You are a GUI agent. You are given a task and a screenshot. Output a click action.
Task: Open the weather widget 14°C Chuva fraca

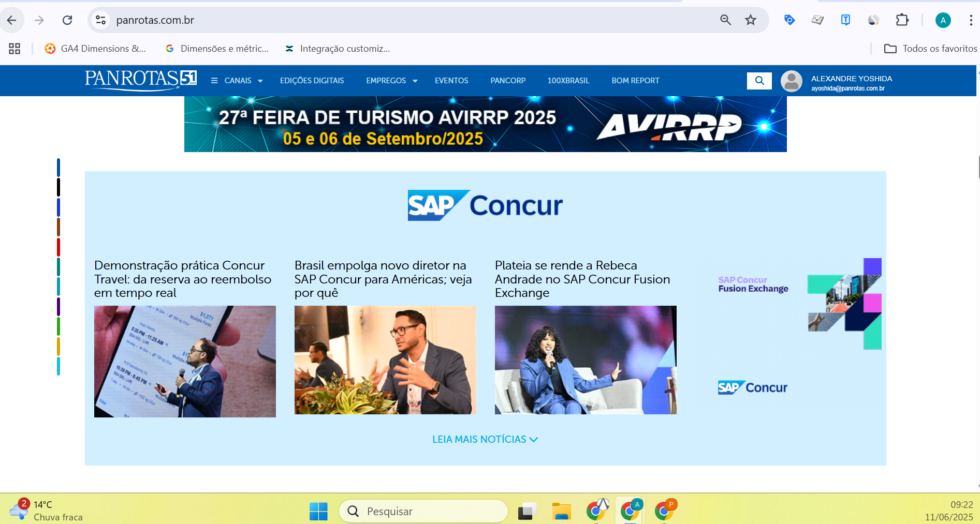click(x=46, y=510)
